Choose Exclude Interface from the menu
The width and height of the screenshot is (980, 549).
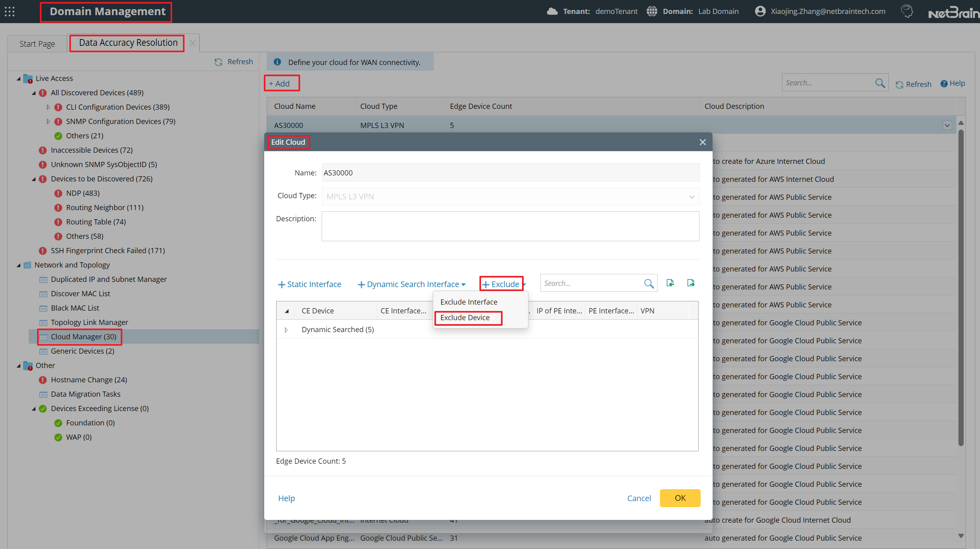pos(469,302)
